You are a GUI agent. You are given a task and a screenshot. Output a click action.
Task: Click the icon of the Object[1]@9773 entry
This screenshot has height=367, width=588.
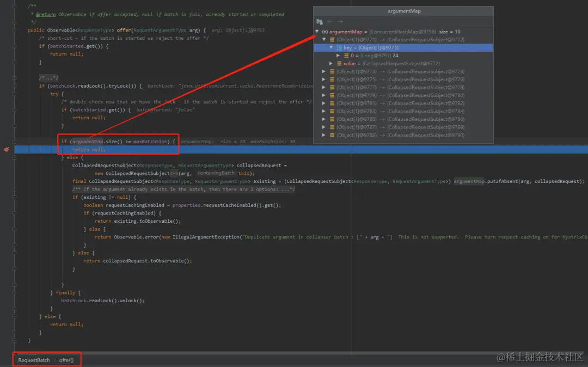click(332, 71)
